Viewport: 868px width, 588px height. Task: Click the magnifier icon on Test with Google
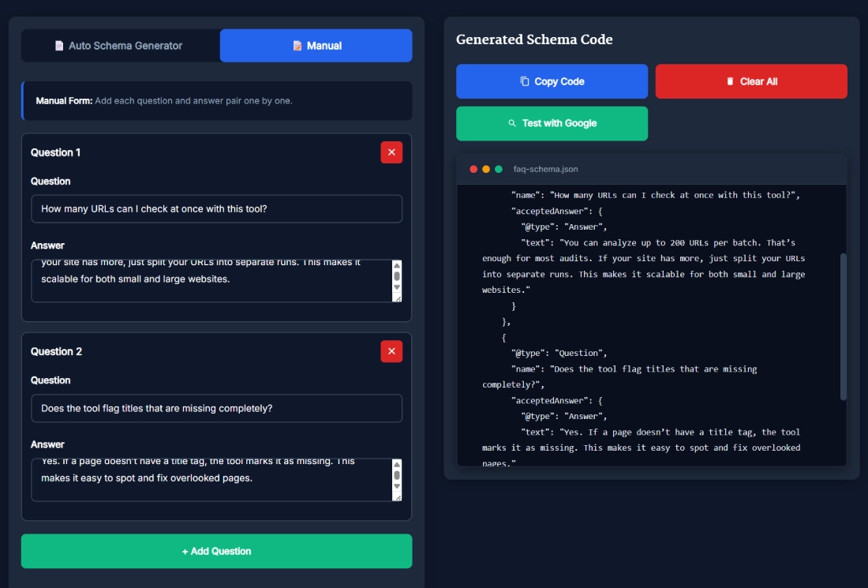[x=512, y=123]
